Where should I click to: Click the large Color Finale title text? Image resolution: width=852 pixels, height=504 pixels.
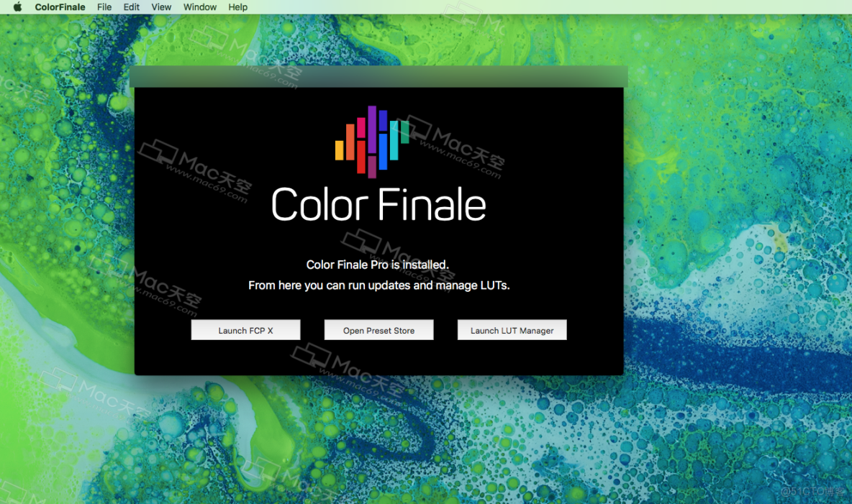pos(379,204)
